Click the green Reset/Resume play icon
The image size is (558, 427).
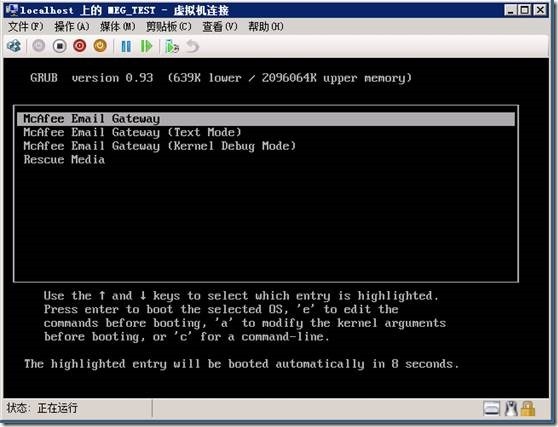[146, 46]
